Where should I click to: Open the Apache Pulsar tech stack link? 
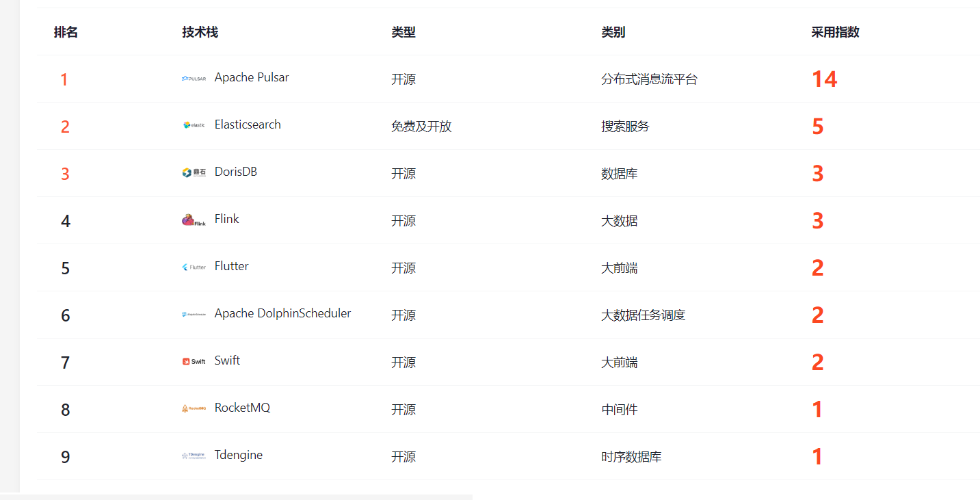[x=252, y=77]
